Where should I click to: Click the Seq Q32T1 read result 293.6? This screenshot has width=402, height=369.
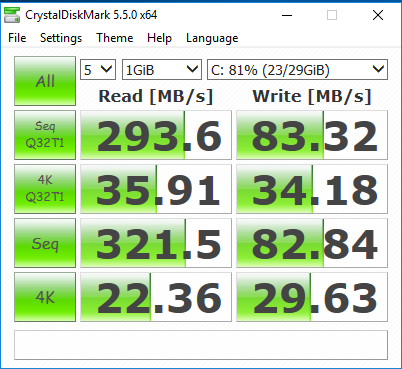pos(156,135)
